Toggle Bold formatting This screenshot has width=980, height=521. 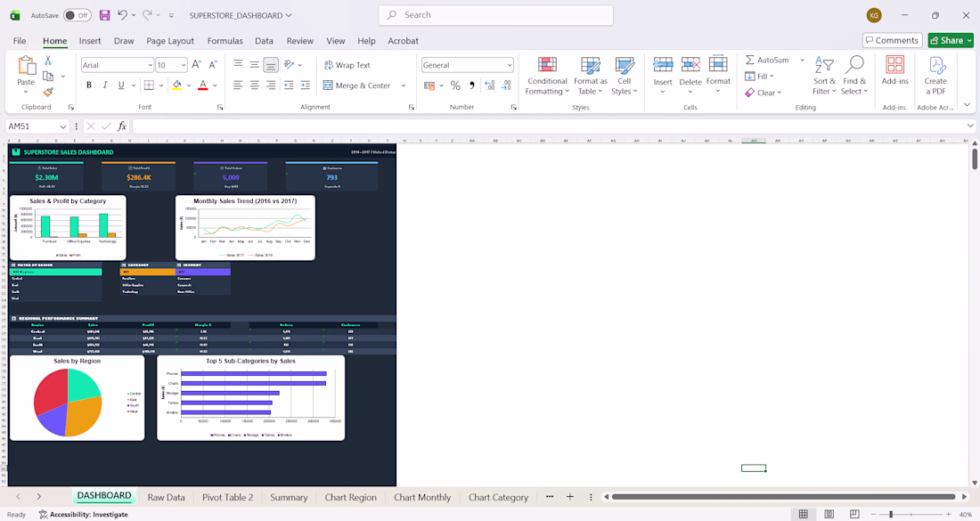(89, 85)
